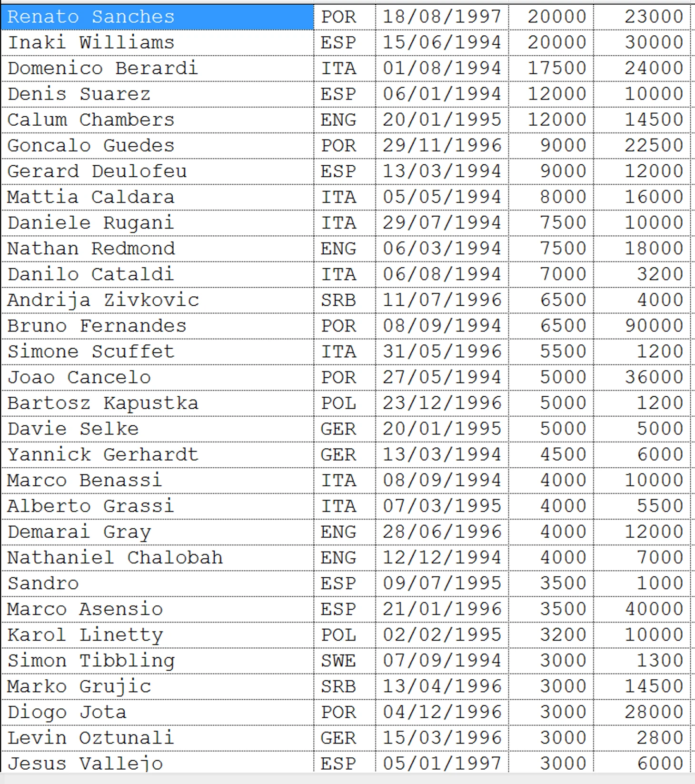Click Calum Chambers' value 14500
Viewport: 695px width, 784px height.
click(x=642, y=120)
